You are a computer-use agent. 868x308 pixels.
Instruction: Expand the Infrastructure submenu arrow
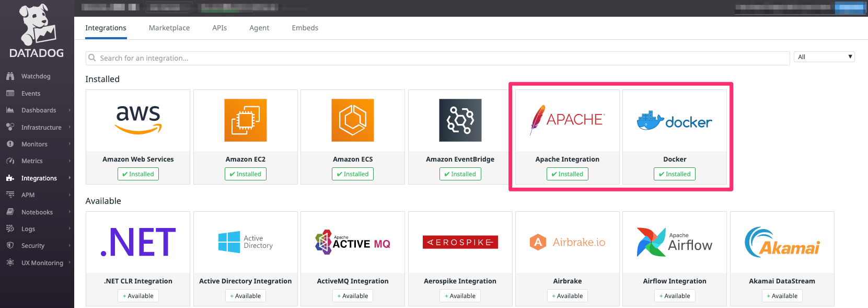[x=70, y=127]
